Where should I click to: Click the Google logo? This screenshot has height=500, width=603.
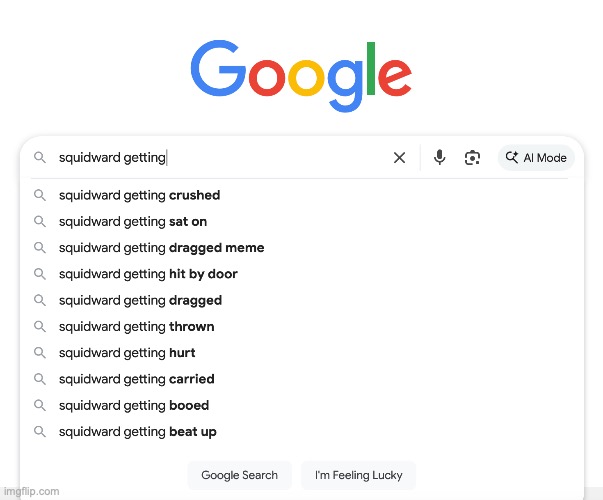tap(301, 76)
